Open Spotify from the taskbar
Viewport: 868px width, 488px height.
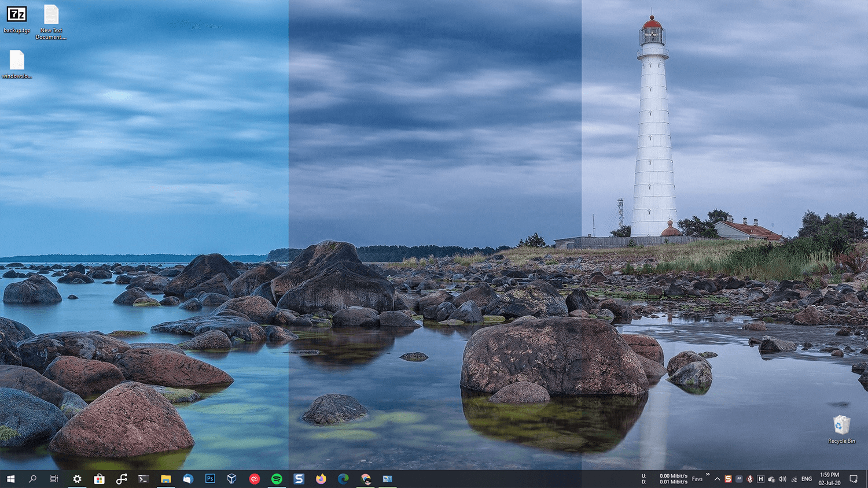point(277,478)
